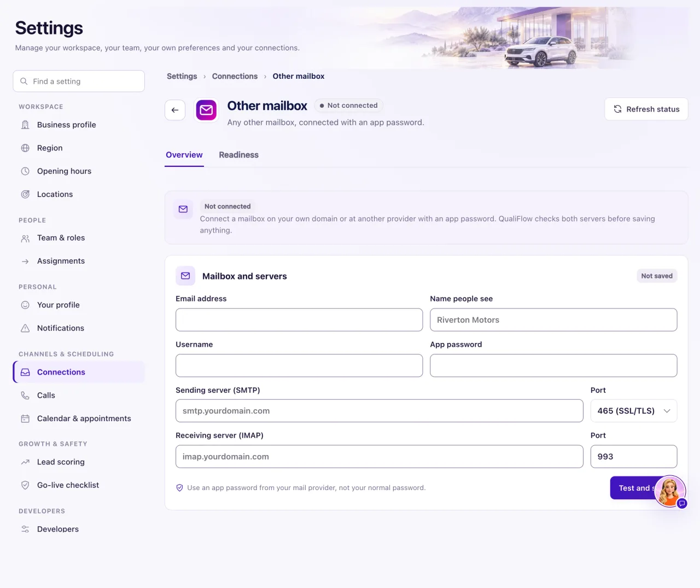This screenshot has width=700, height=588.
Task: Click the back arrow button beside Other mailbox
Action: 175,110
